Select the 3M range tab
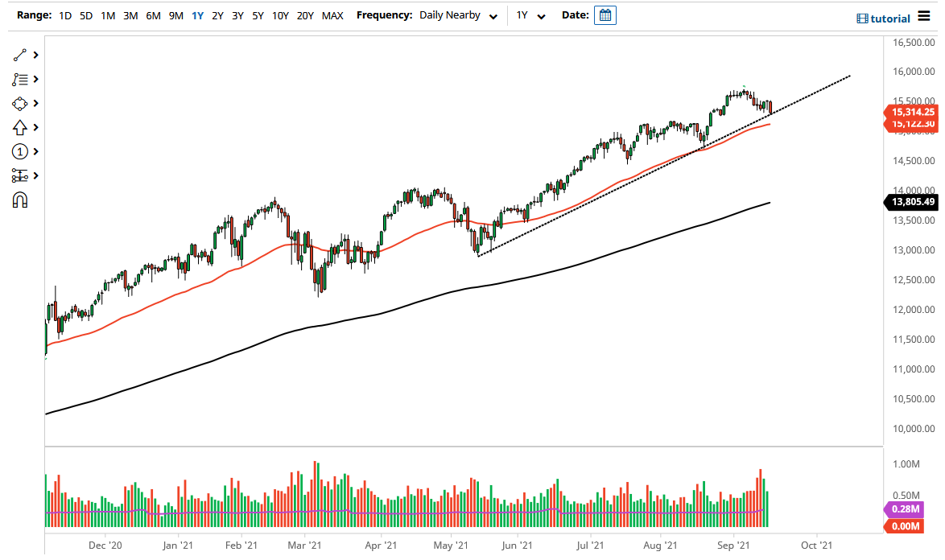Screen dimensions: 945x560 pyautogui.click(x=130, y=14)
